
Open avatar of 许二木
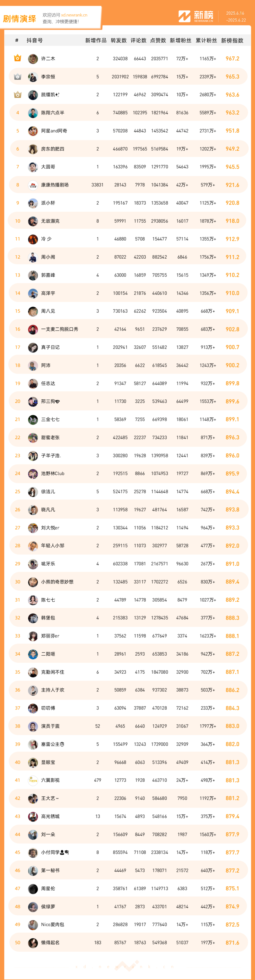(x=33, y=59)
